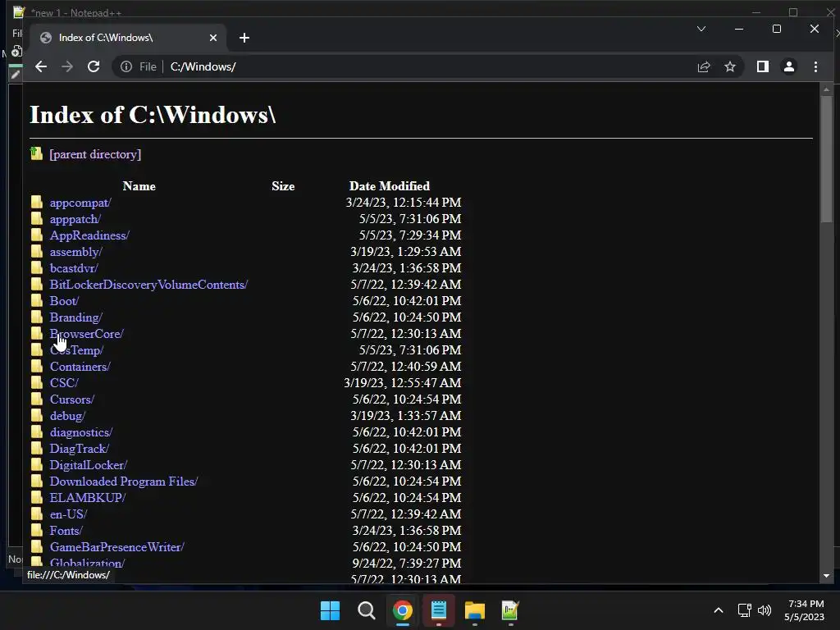Sort by the Size column header
The image size is (840, 630).
click(283, 186)
